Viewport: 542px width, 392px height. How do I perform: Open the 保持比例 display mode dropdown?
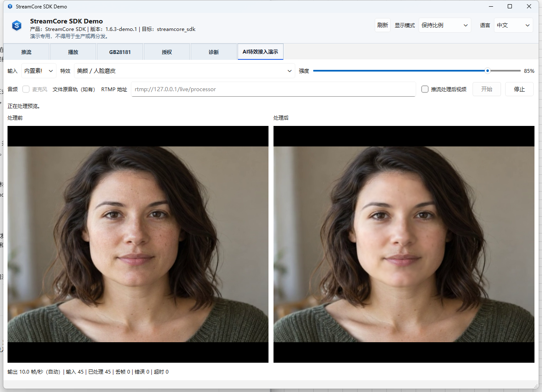pos(445,25)
